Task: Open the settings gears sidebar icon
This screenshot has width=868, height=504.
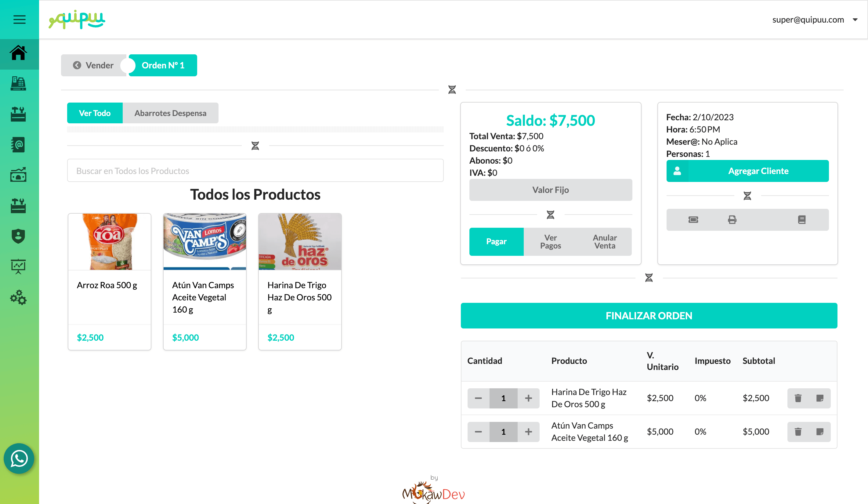Action: (x=18, y=297)
